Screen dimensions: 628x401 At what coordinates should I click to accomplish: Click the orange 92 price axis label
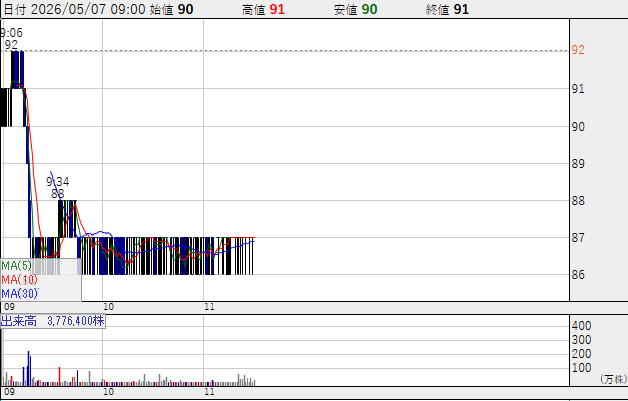point(578,50)
